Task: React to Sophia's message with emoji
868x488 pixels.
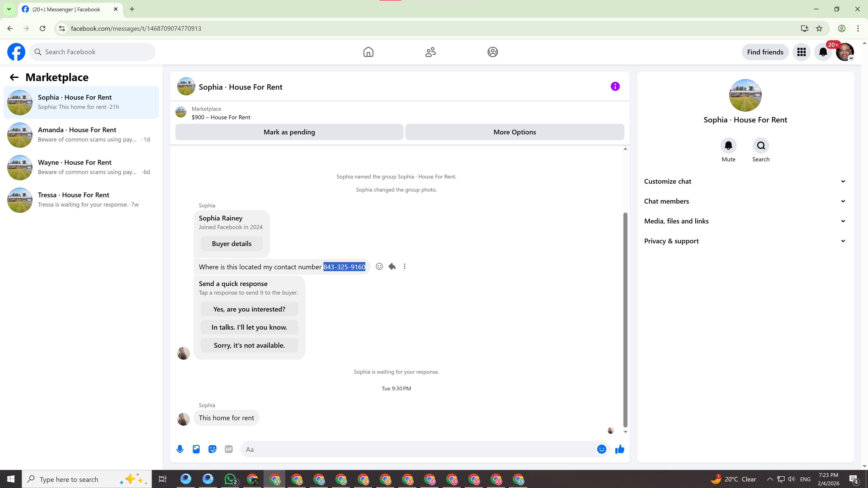Action: point(379,266)
